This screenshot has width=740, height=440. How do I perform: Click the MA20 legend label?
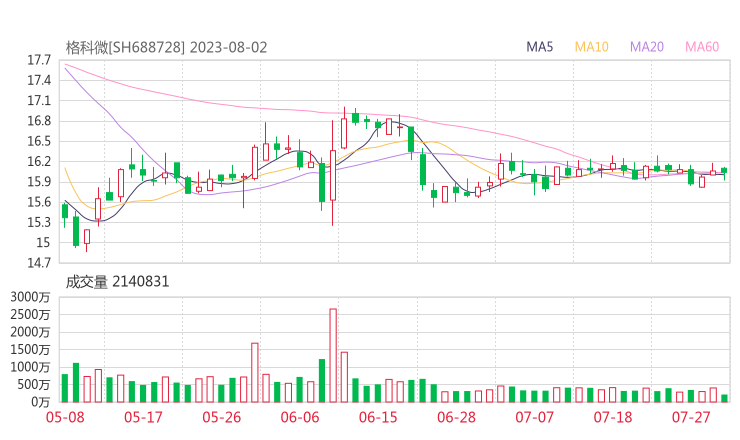(647, 47)
